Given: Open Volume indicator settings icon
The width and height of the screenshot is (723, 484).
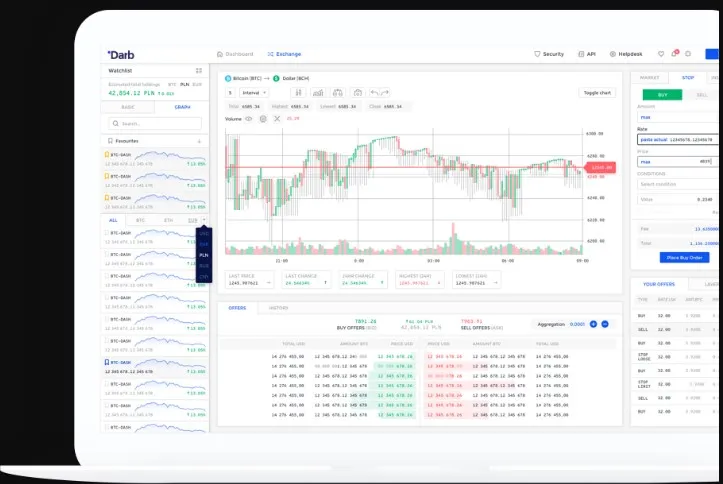Looking at the screenshot, I should 263,119.
